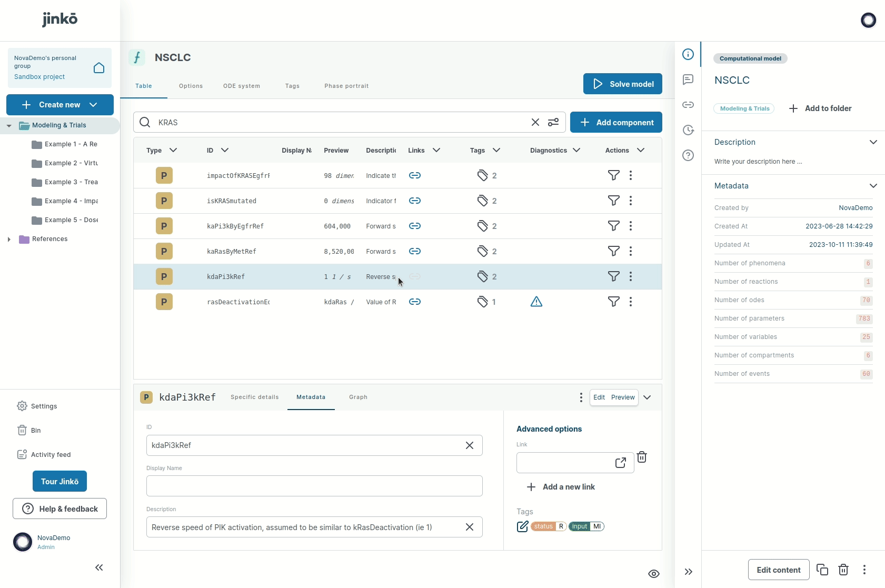Screen dimensions: 885x588
Task: Collapse the Metadata section in right panel
Action: 873,186
